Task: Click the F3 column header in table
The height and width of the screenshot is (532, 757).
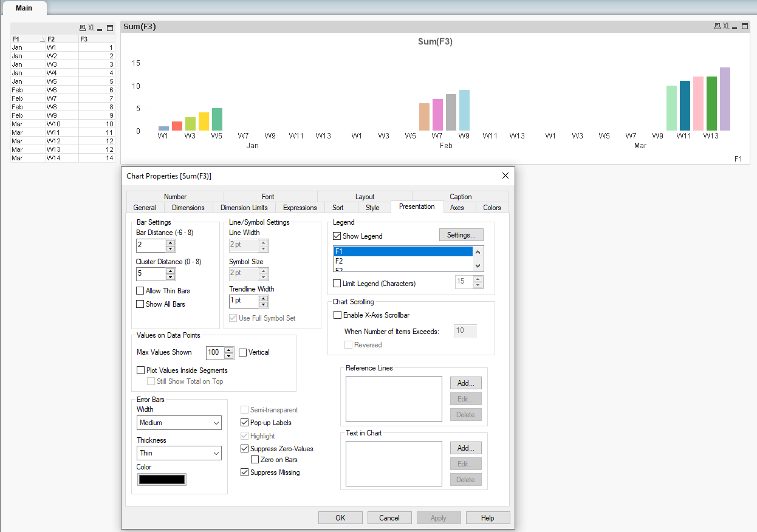Action: tap(97, 39)
